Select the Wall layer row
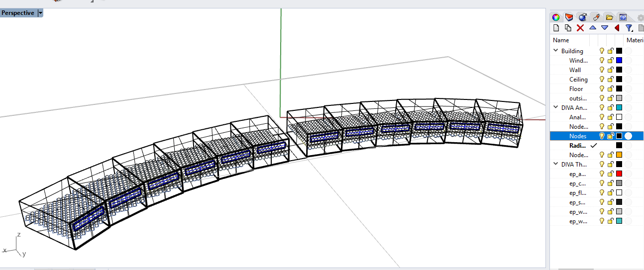The image size is (644, 270). click(x=597, y=70)
